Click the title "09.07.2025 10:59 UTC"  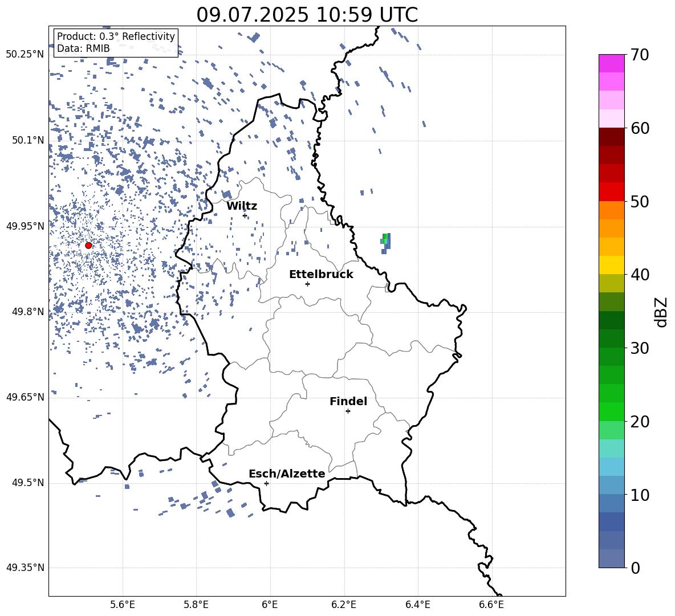pyautogui.click(x=307, y=15)
